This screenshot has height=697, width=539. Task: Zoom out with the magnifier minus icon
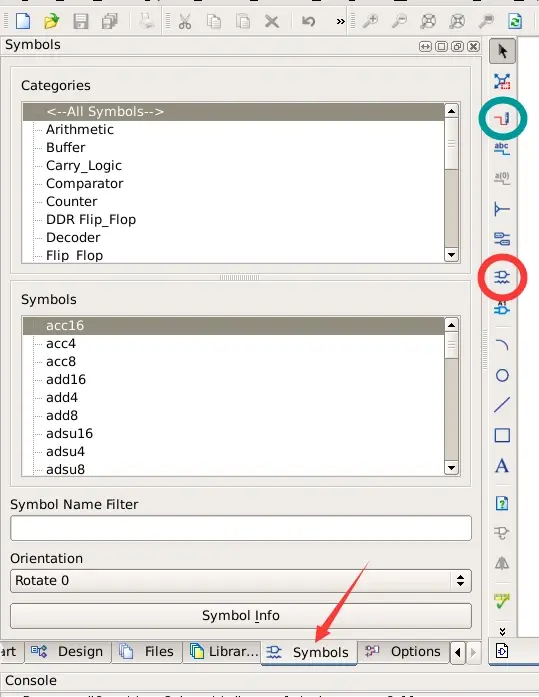coord(399,21)
